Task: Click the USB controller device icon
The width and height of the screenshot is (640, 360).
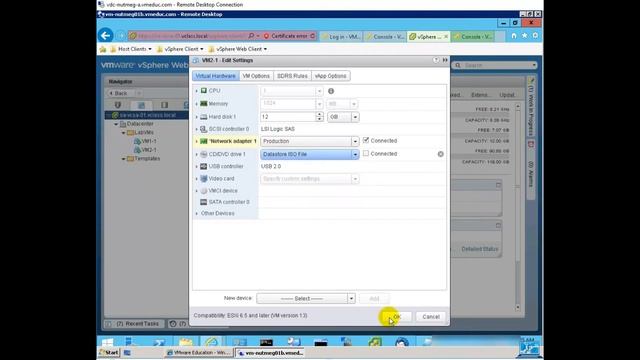Action: 204,167
